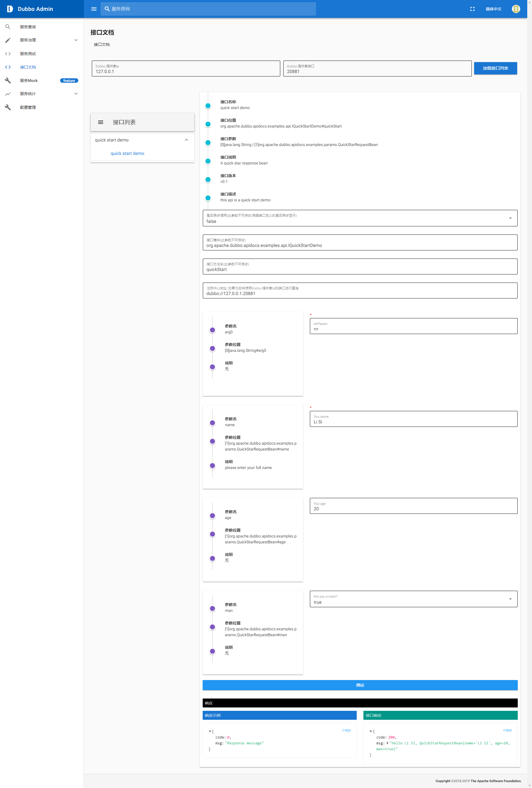
Task: Click copy link in the 响应示例 panel
Action: 346,730
